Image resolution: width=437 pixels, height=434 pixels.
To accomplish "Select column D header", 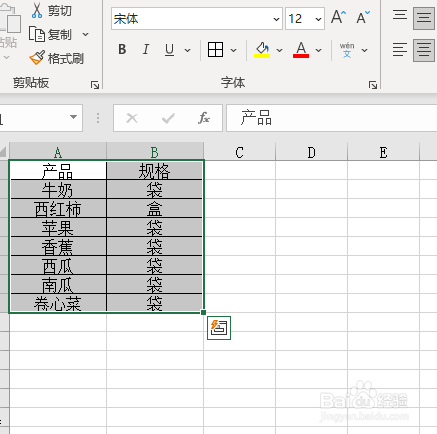I will click(x=312, y=152).
